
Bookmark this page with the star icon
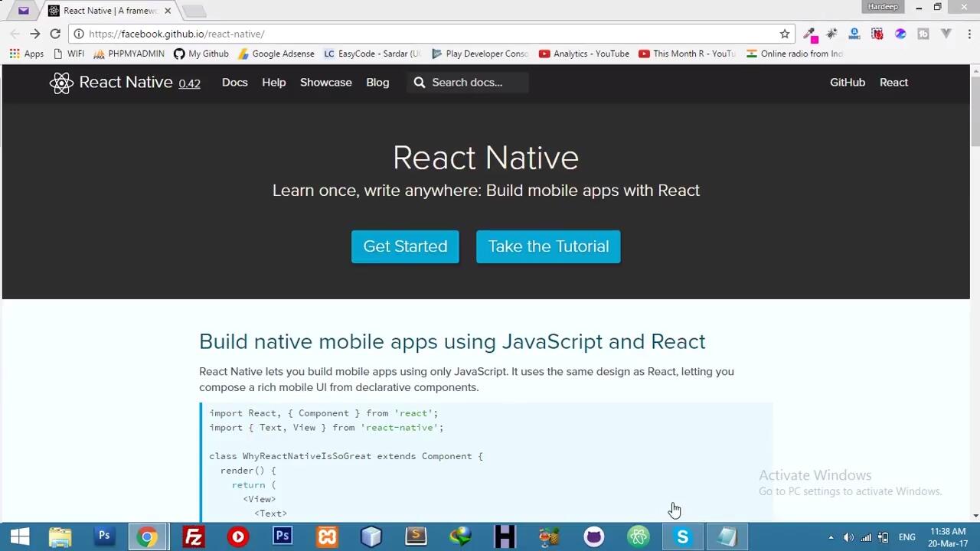click(785, 34)
